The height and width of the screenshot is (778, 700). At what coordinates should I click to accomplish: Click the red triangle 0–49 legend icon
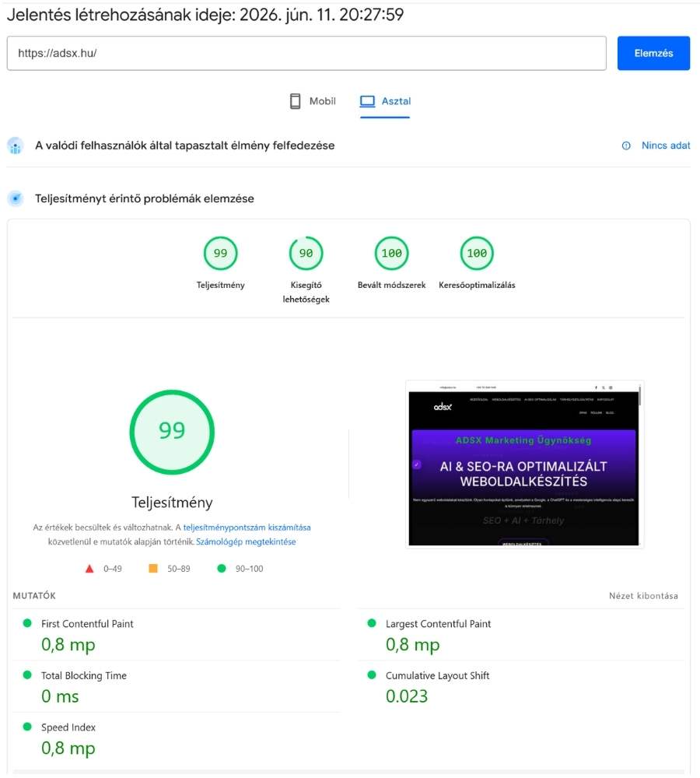[89, 569]
